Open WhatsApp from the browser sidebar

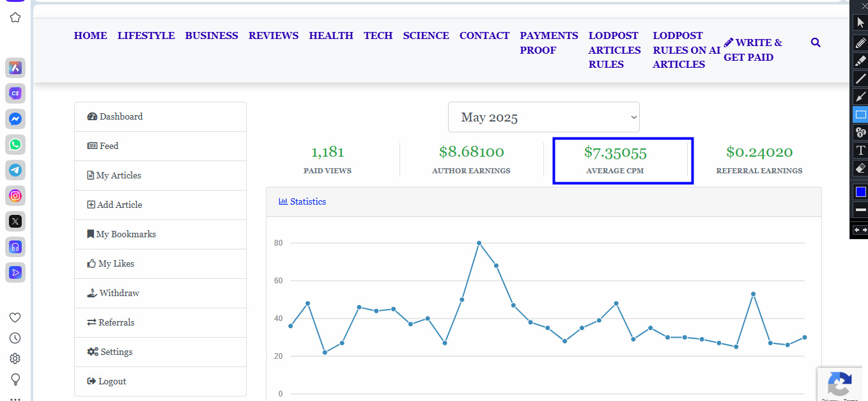(15, 145)
